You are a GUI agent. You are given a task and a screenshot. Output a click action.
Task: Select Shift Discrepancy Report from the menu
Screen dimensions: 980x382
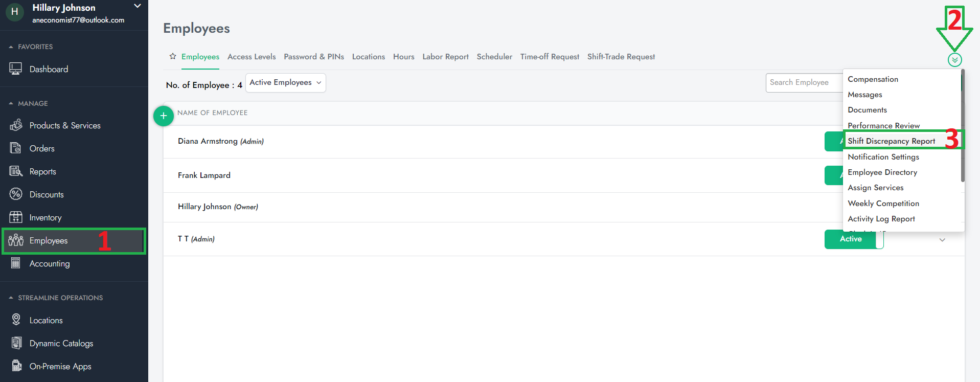click(x=891, y=141)
